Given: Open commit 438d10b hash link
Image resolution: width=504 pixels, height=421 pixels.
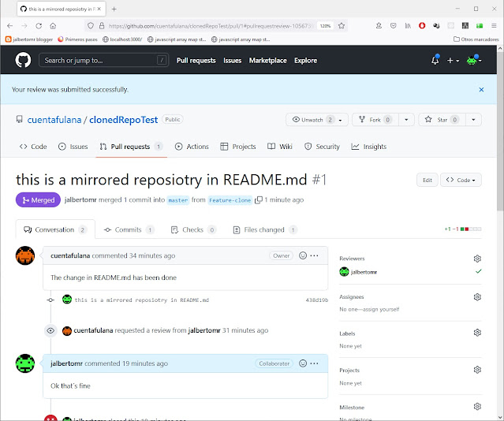Looking at the screenshot, I should point(317,300).
